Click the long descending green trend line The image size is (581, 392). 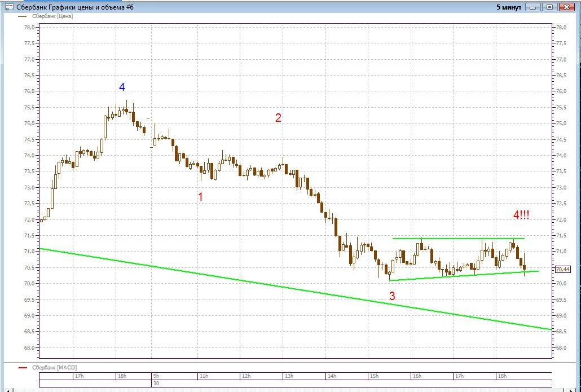294,289
